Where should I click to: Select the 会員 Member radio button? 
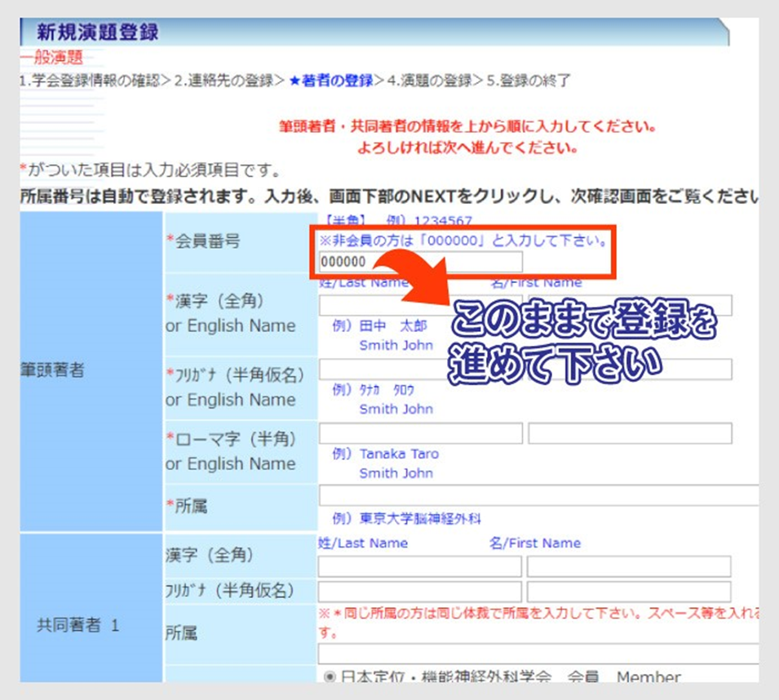tap(330, 676)
